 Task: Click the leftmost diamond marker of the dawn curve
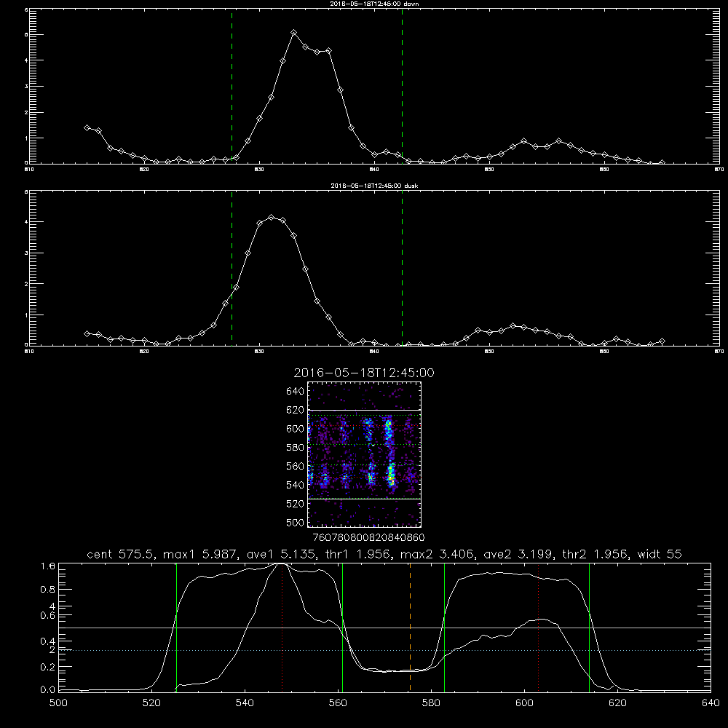(x=87, y=127)
